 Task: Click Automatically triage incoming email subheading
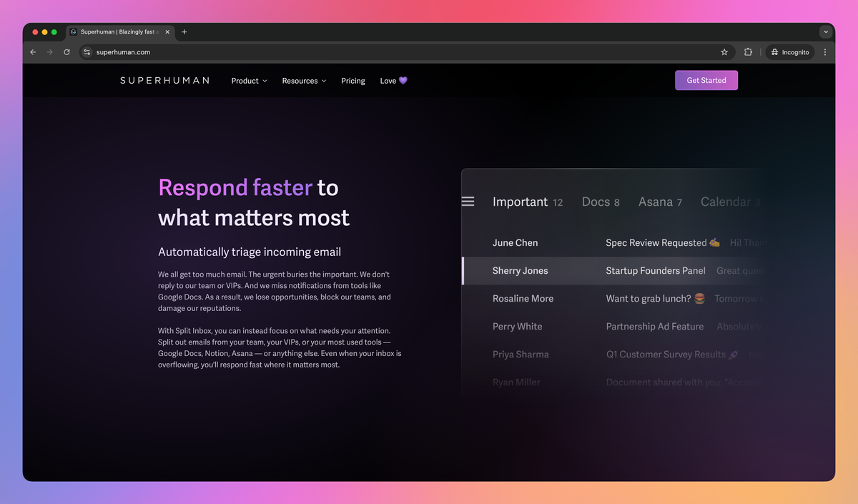pos(250,252)
